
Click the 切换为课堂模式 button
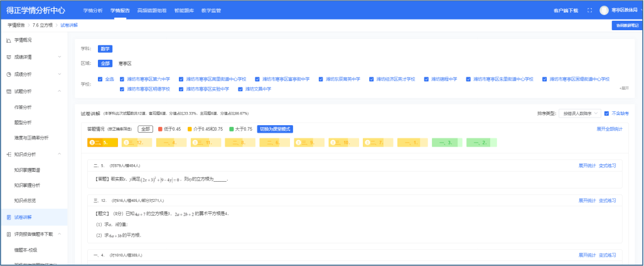tap(275, 130)
